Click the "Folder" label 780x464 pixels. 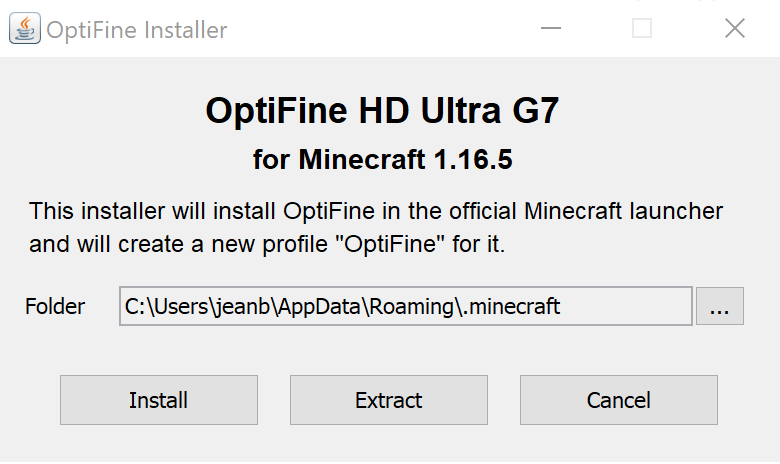pyautogui.click(x=55, y=307)
